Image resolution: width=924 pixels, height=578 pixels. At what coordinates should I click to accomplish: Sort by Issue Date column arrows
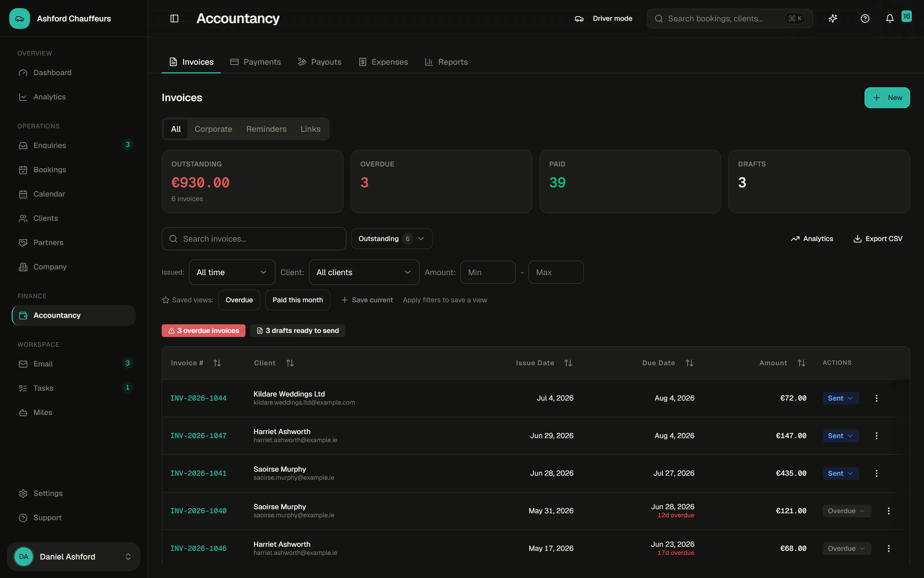(x=568, y=363)
